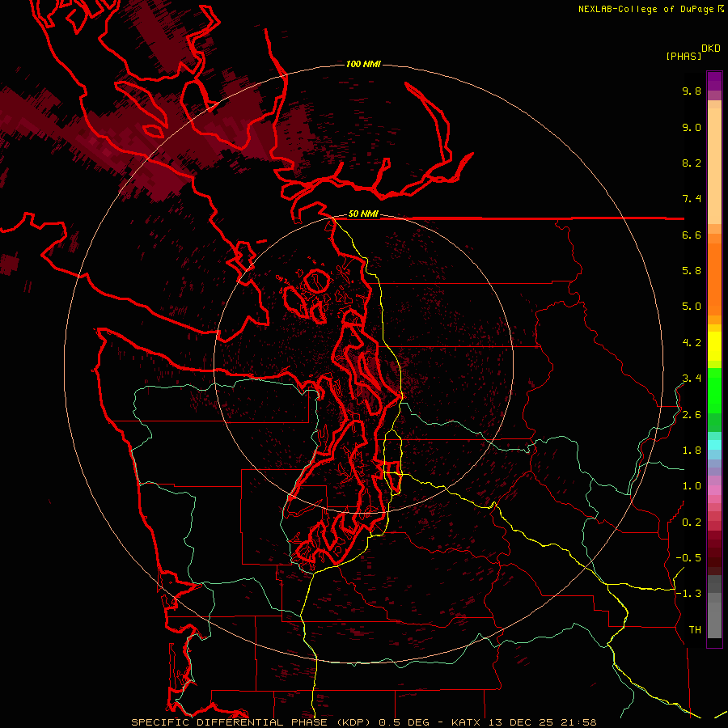Click the 8.2 scale value
The image size is (728, 728).
tap(692, 163)
